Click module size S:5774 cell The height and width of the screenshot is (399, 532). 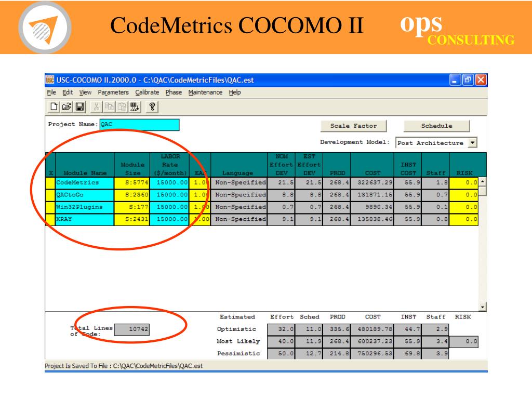132,182
